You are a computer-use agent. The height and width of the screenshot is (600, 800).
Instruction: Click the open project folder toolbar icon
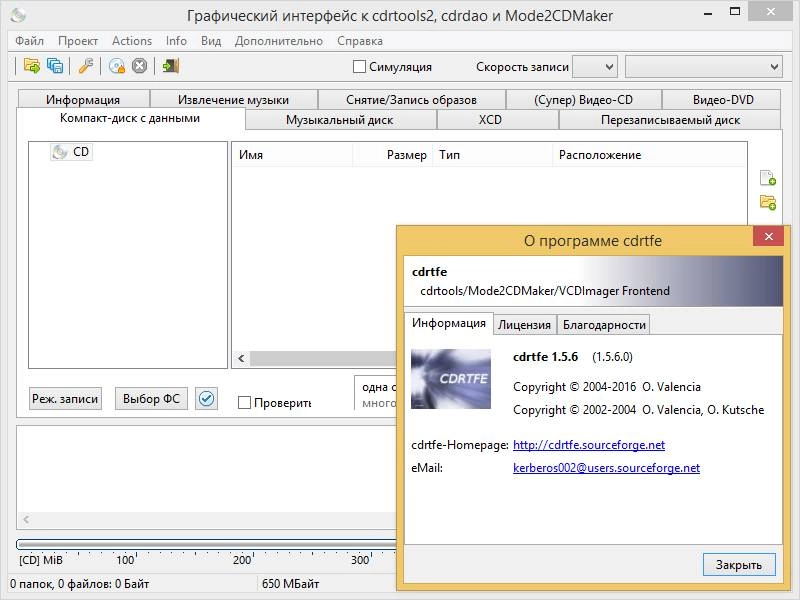pyautogui.click(x=32, y=66)
